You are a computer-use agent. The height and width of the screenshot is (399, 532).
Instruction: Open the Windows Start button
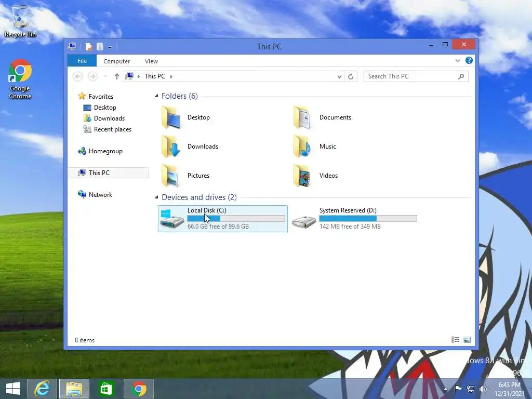pyautogui.click(x=13, y=389)
